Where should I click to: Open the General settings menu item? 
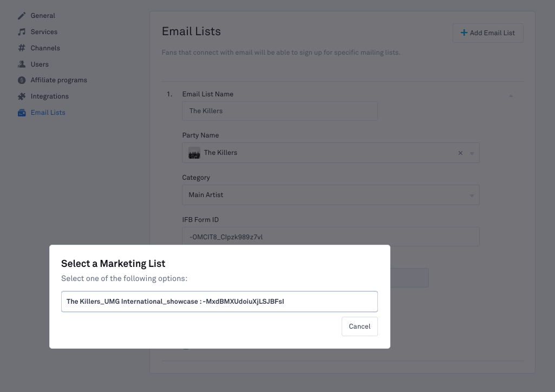pyautogui.click(x=43, y=16)
